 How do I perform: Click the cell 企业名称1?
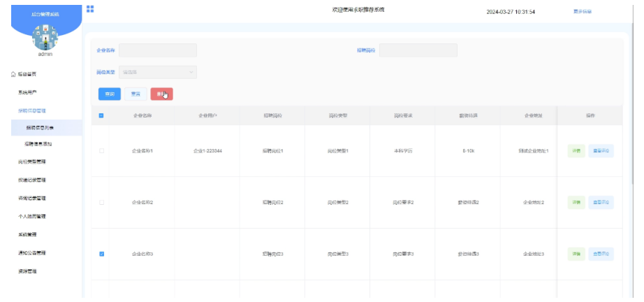tap(142, 151)
